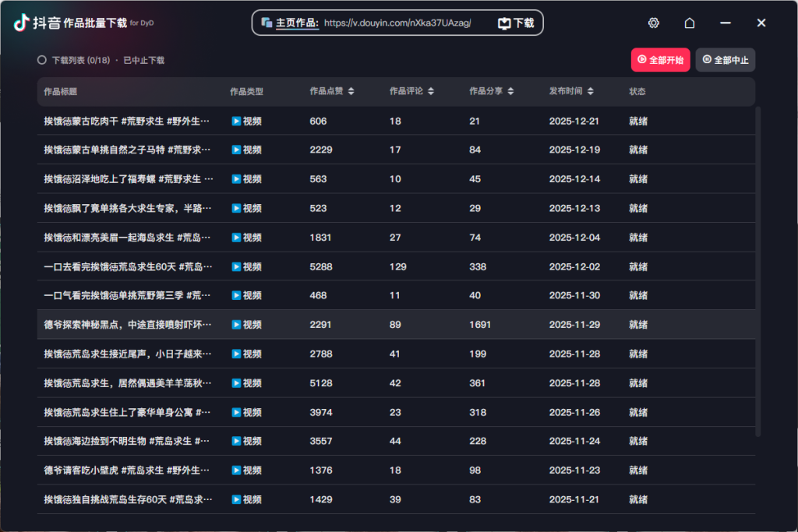Open settings via the gear icon
The image size is (798, 532).
tap(654, 23)
